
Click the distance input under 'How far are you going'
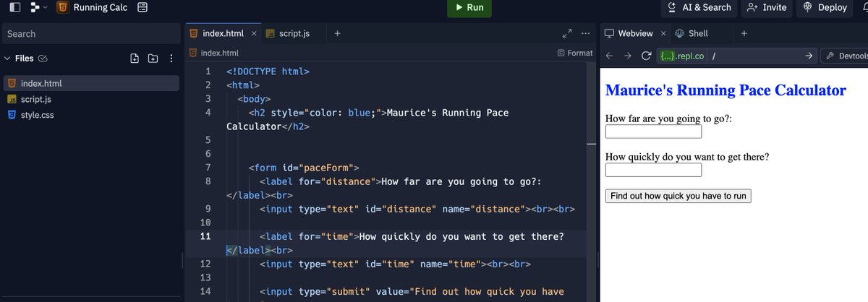[x=653, y=132]
